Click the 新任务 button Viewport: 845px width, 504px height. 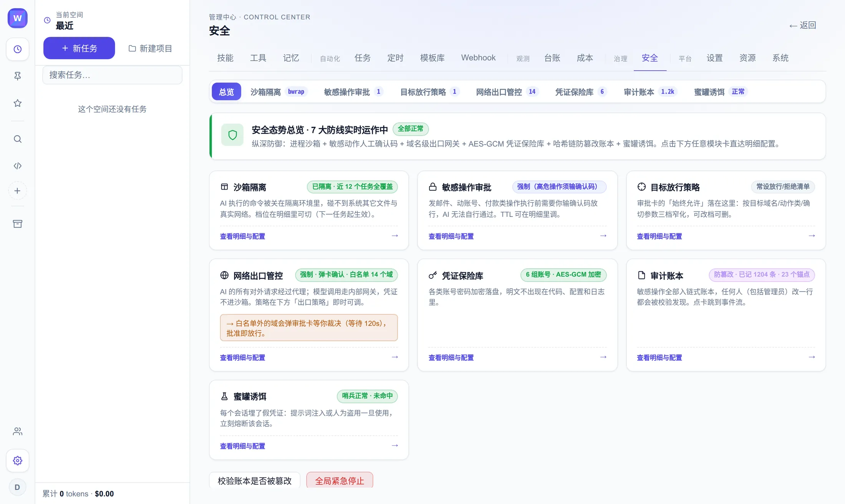[79, 48]
